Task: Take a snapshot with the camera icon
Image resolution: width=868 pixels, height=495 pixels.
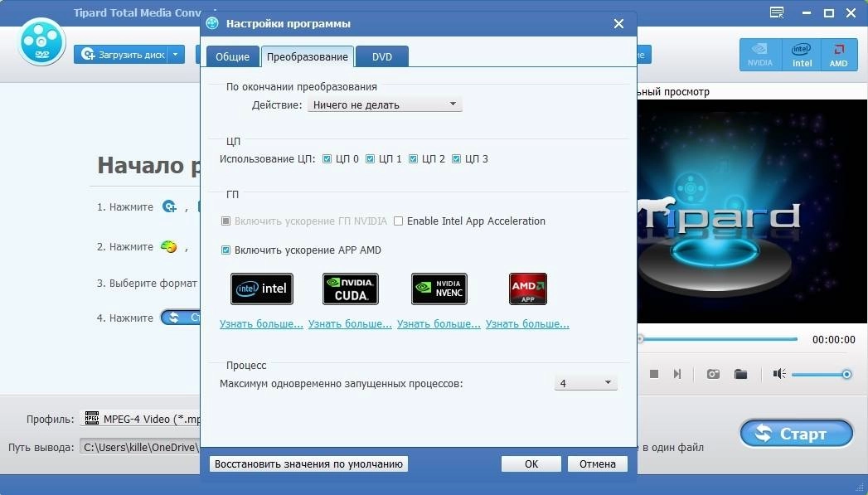Action: [713, 374]
